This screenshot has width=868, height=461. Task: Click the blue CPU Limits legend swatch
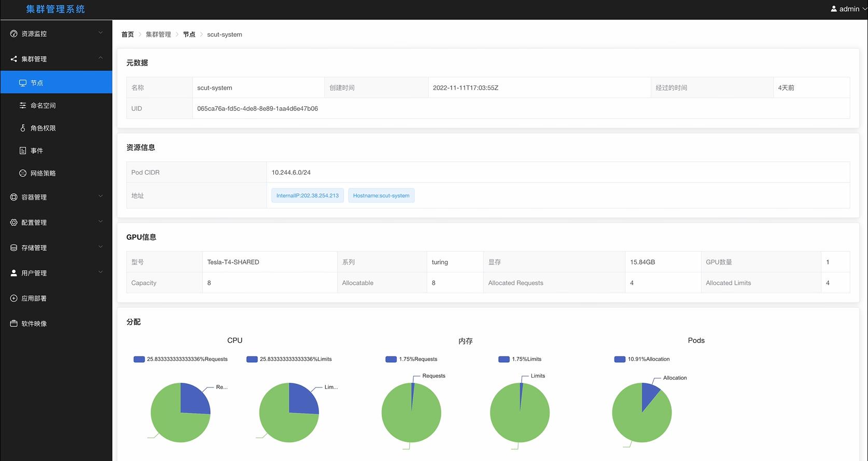tap(252, 359)
